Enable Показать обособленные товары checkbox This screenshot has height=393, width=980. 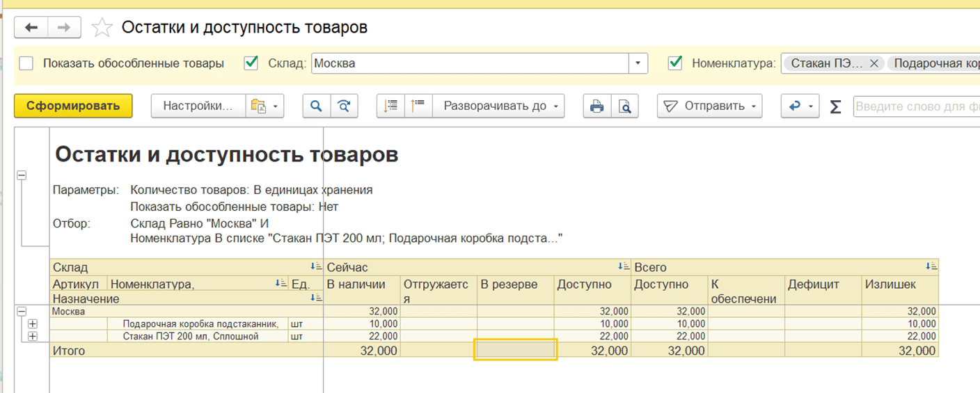pyautogui.click(x=26, y=63)
